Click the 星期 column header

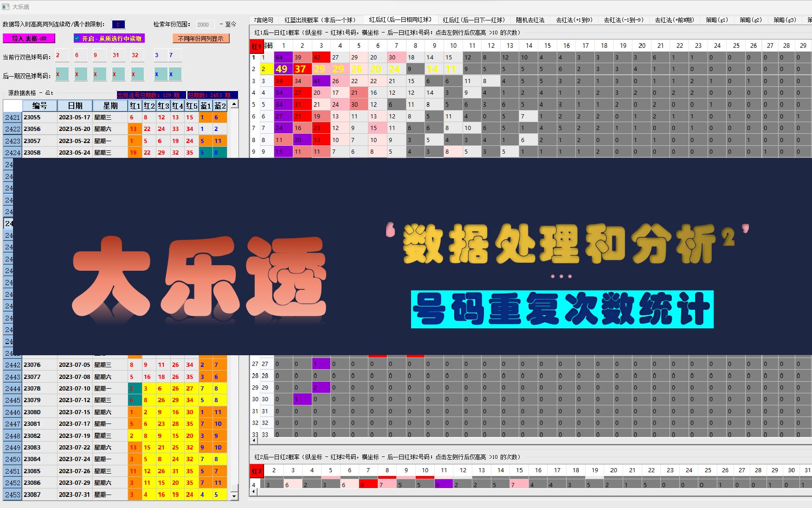point(110,106)
